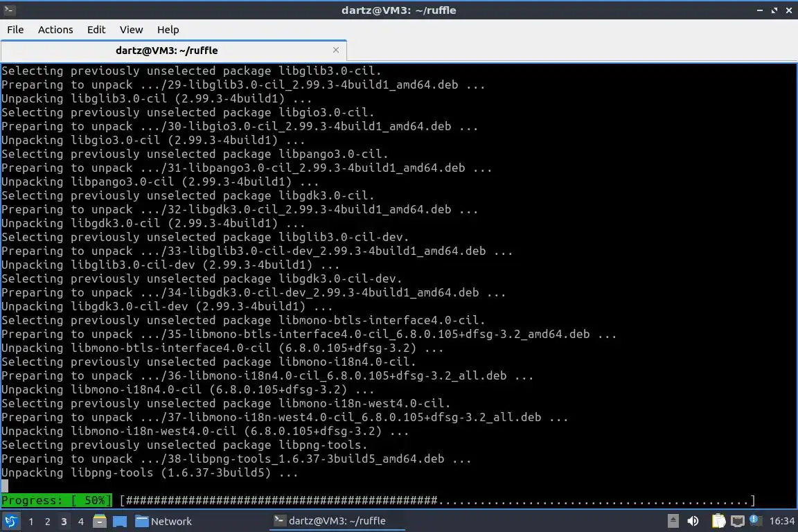Switch to workspace 4
The image size is (798, 532).
click(80, 522)
